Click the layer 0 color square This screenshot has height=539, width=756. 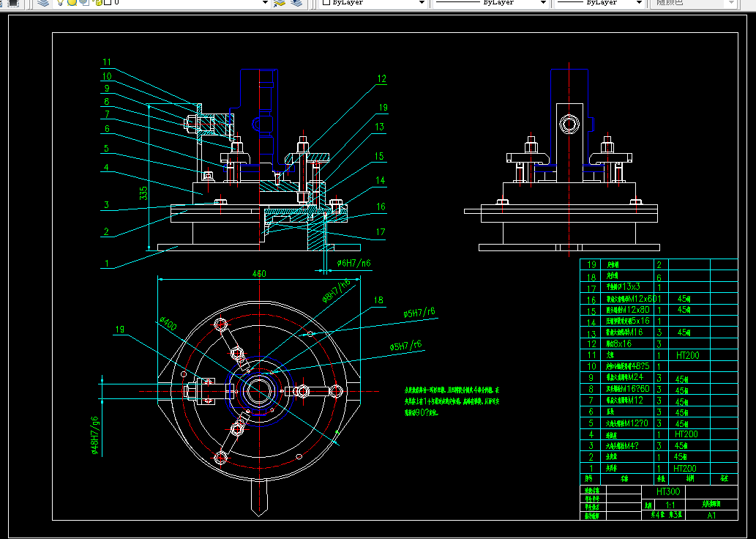pos(108,2)
